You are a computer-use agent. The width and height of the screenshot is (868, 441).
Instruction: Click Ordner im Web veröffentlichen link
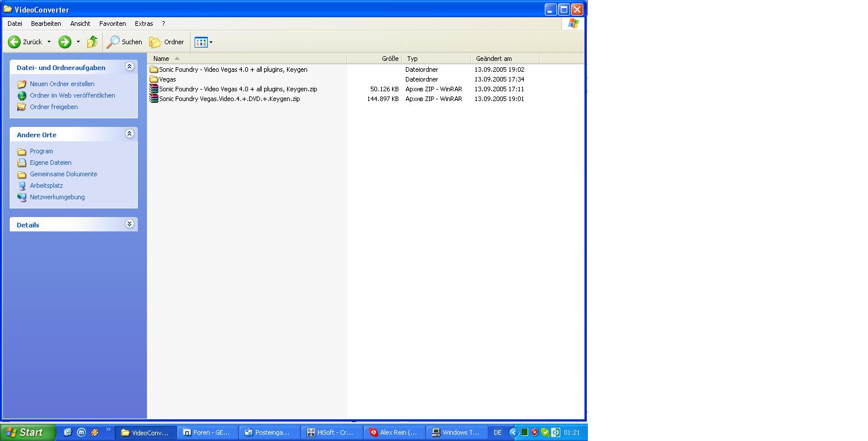point(72,95)
